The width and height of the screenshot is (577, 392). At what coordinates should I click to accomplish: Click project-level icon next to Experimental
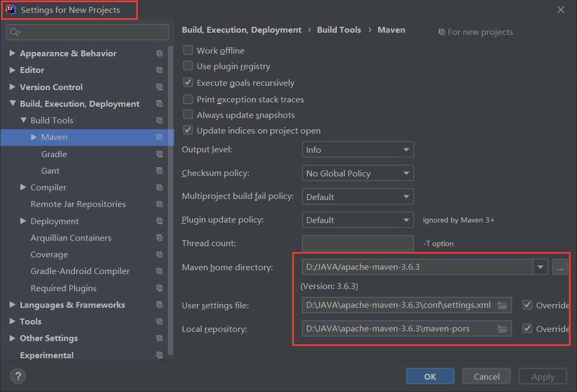[159, 355]
